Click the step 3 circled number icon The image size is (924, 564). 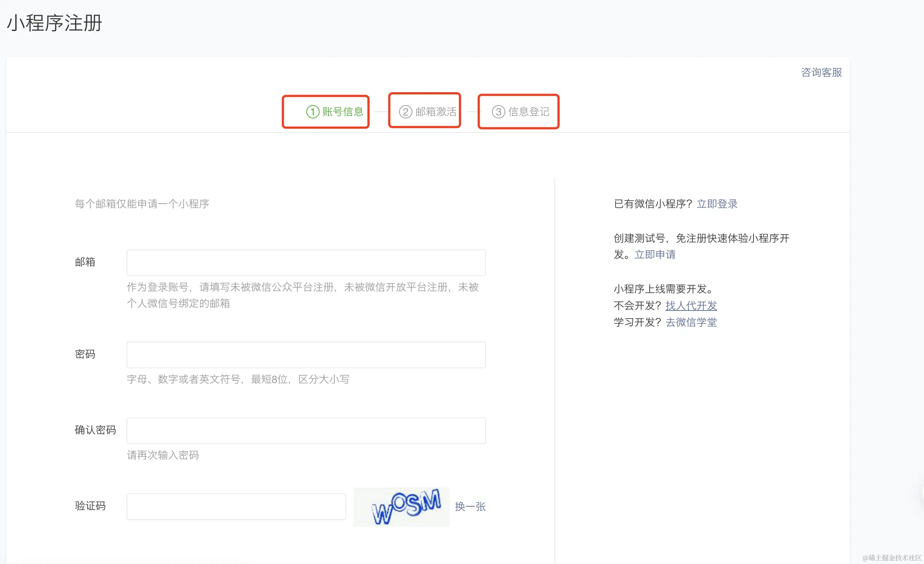point(498,112)
